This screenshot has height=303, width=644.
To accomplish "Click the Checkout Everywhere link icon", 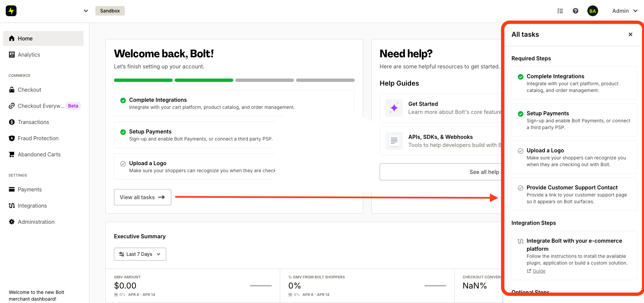I will (x=12, y=106).
